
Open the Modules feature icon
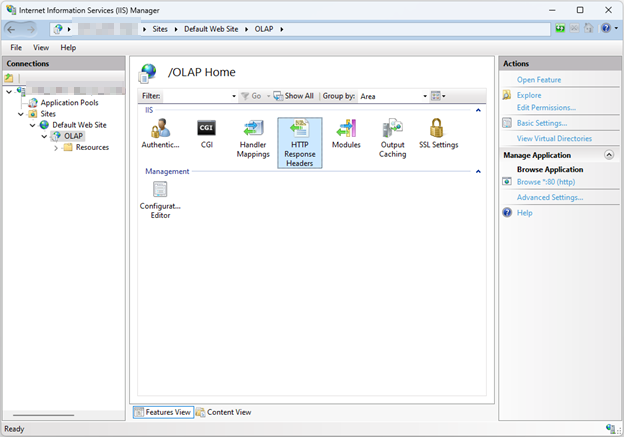[x=346, y=128]
